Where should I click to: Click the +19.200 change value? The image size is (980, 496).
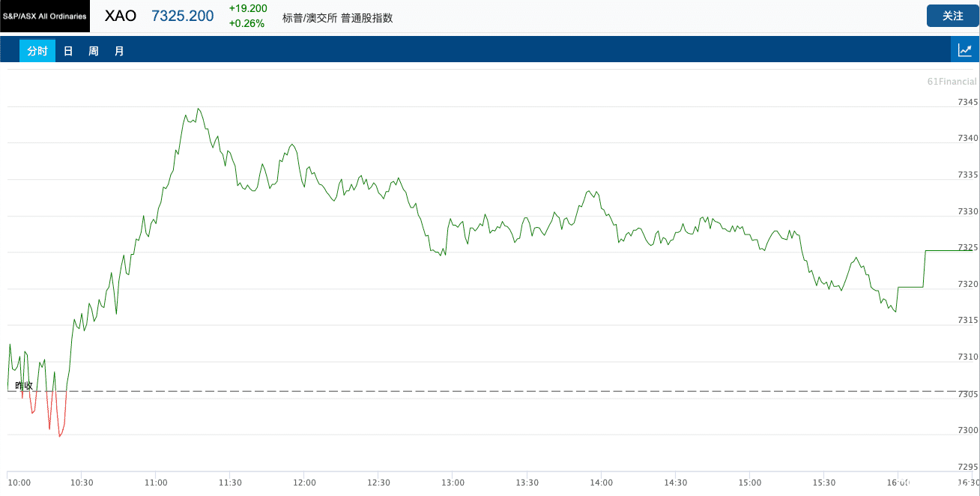[248, 8]
